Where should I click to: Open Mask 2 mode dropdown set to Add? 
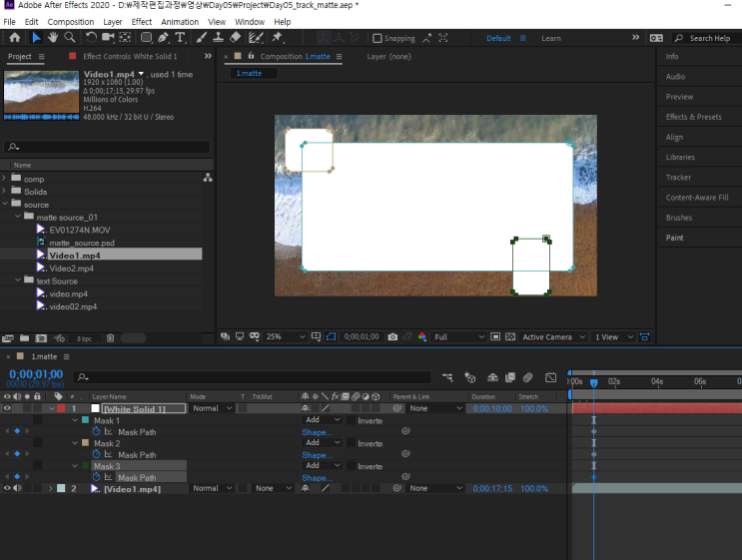pyautogui.click(x=321, y=443)
